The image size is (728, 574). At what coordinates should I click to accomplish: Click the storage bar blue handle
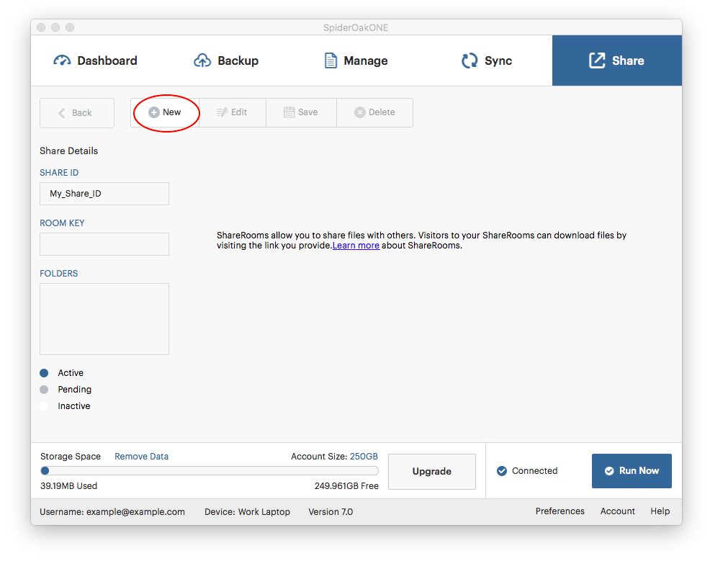pyautogui.click(x=45, y=471)
